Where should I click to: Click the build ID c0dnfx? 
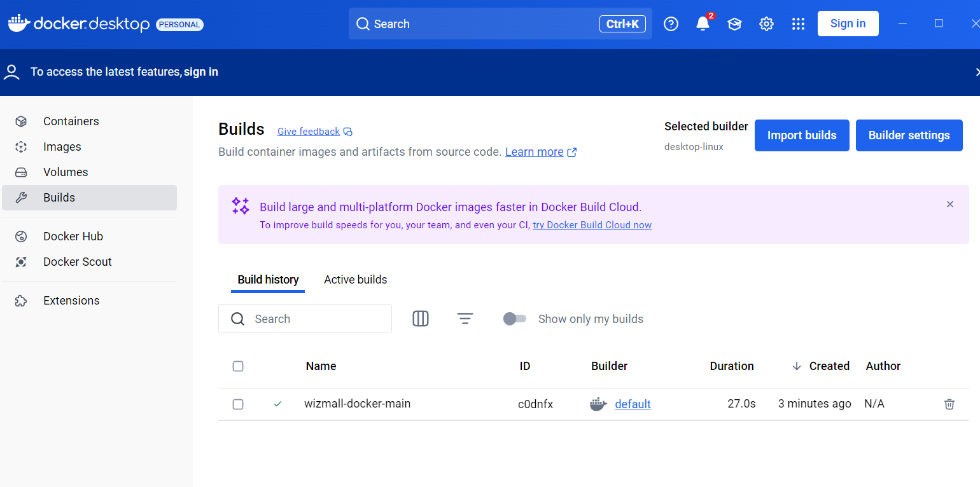click(535, 404)
